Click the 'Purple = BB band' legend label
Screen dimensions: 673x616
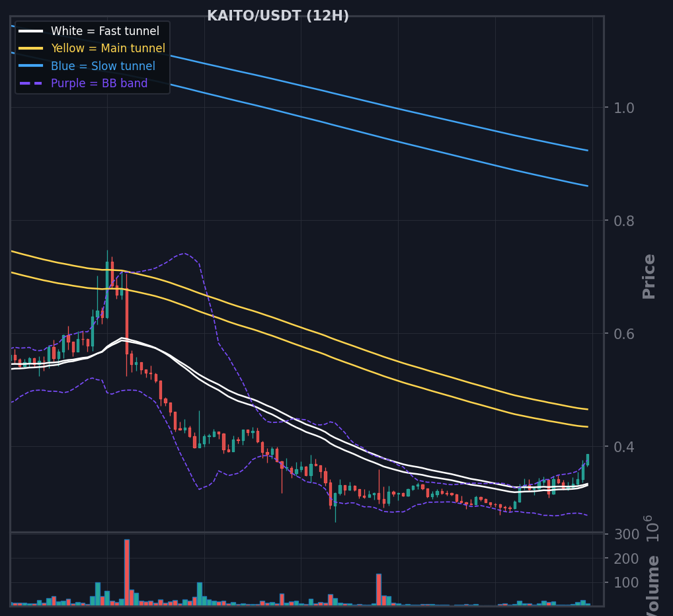pos(99,83)
